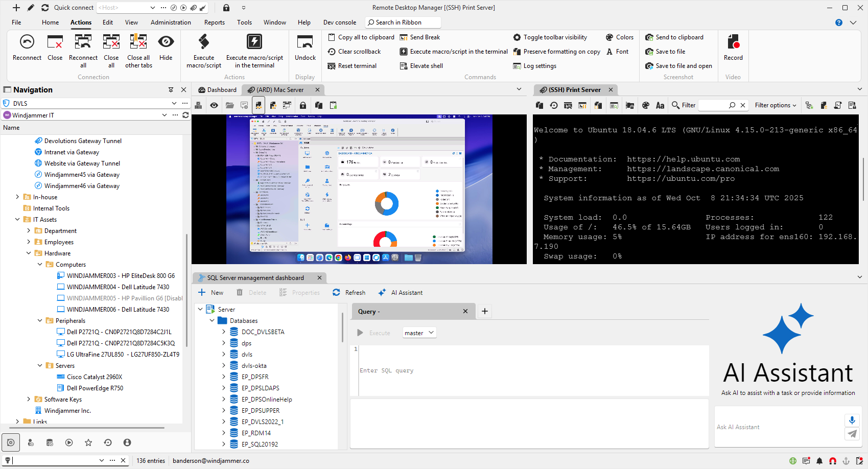Collapse the Peripherals folder in the tree
This screenshot has height=469, width=868.
(40, 321)
